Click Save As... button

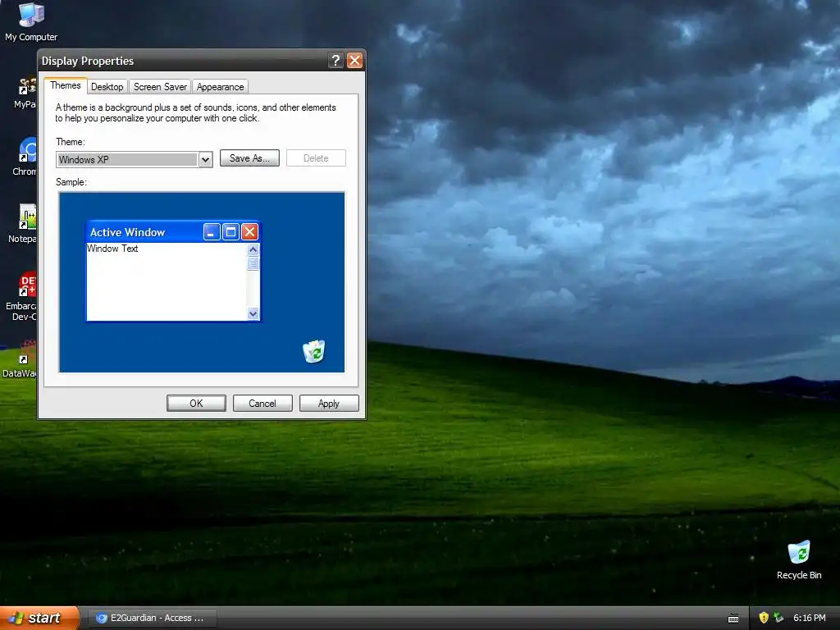pyautogui.click(x=249, y=158)
